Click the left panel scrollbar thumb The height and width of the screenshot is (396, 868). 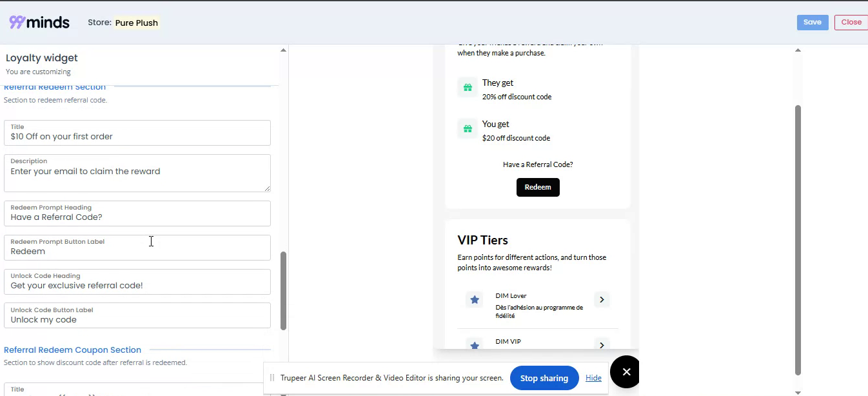coord(283,290)
